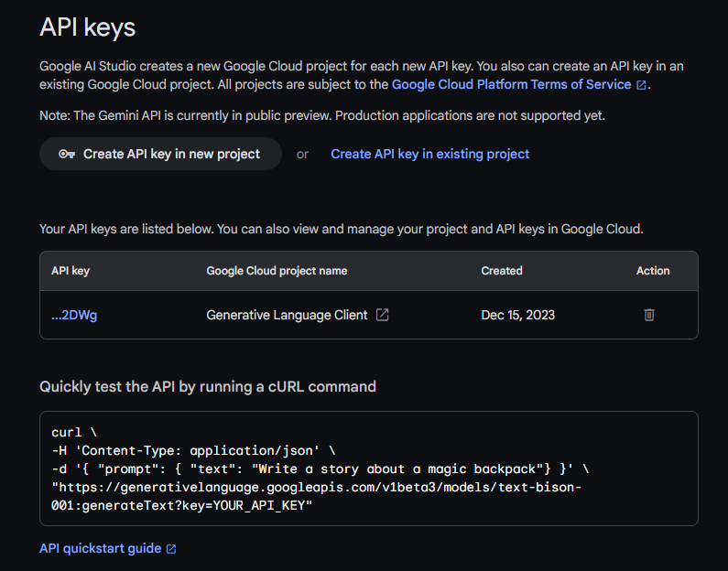
Task: Click 'Your API keys are listed below' text
Action: coord(342,229)
